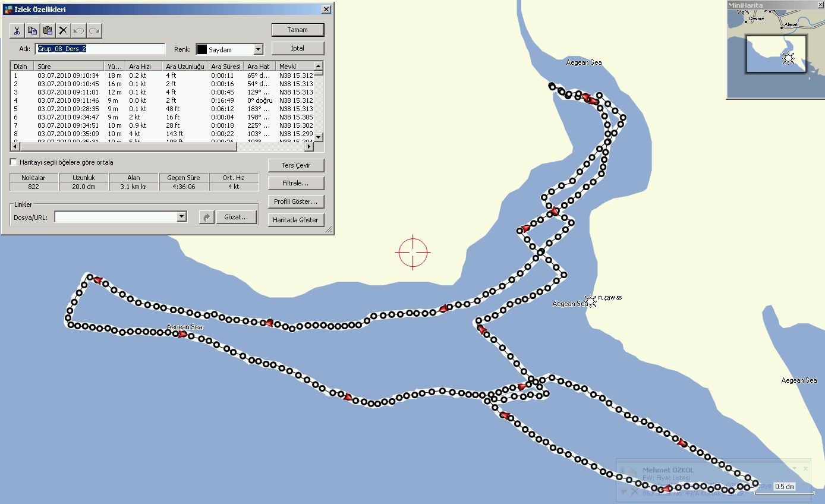Click the Delete (X) toolbar icon
The width and height of the screenshot is (825, 504).
(x=64, y=30)
